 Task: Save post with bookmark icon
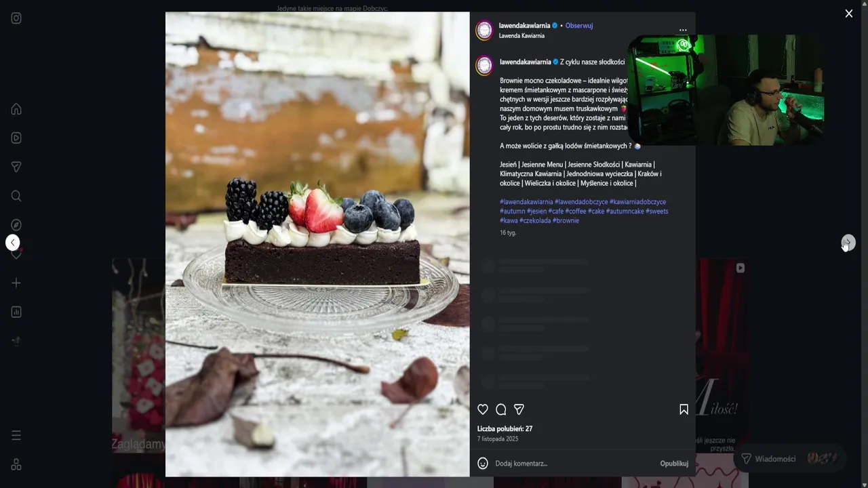684,409
